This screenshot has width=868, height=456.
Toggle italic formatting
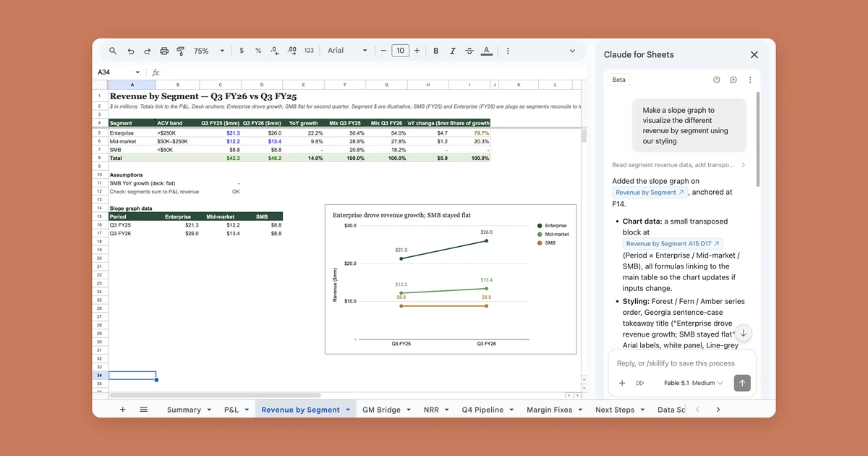tap(453, 51)
